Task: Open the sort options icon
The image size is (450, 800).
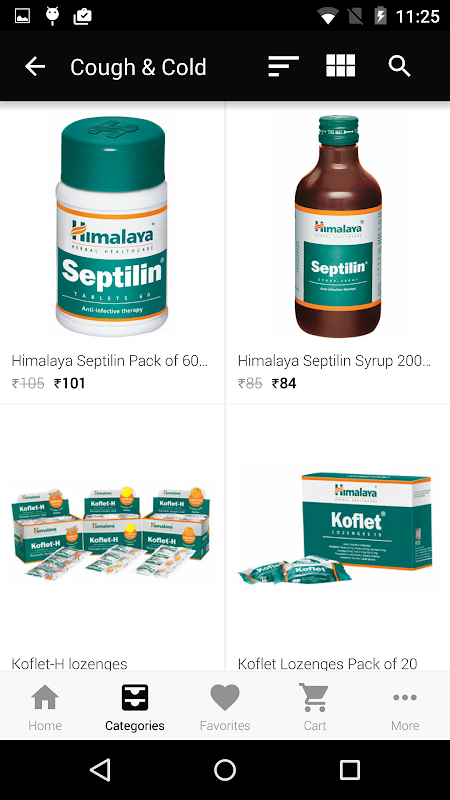Action: pos(283,66)
